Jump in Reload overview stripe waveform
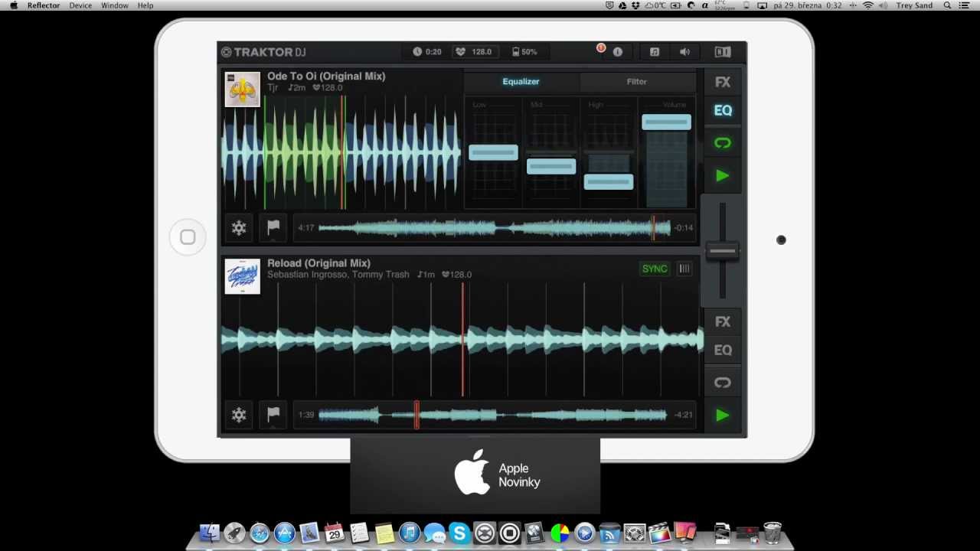 pos(494,415)
